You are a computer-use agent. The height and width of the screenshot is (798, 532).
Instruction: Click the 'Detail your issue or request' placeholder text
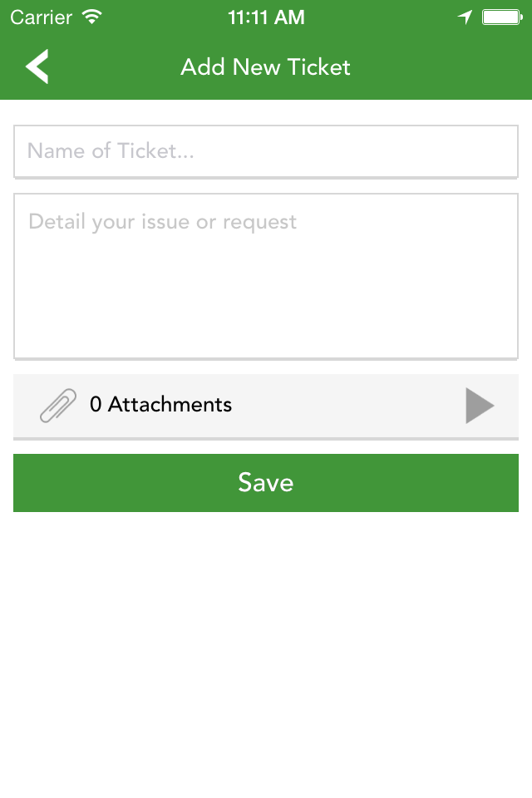coord(162,223)
